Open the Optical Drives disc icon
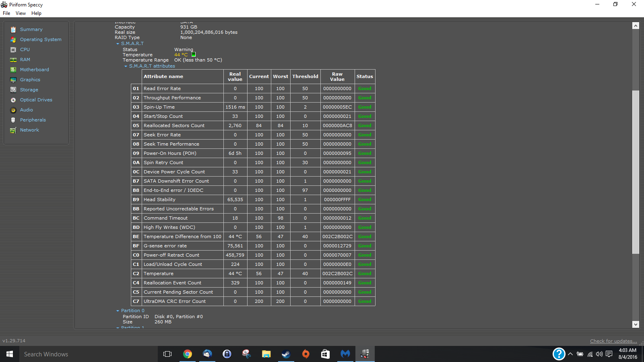Screen dimensions: 644x362 13,100
